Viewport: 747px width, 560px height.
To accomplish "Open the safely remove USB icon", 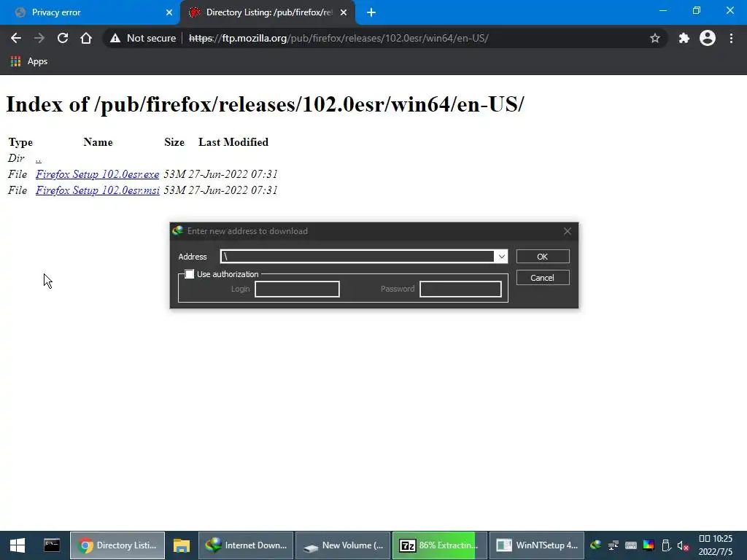I will coord(666,545).
